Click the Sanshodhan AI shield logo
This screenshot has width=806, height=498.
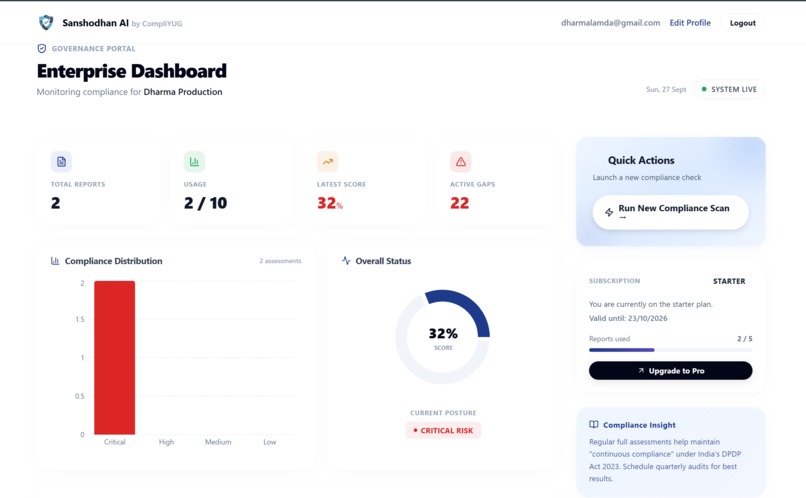tap(46, 23)
